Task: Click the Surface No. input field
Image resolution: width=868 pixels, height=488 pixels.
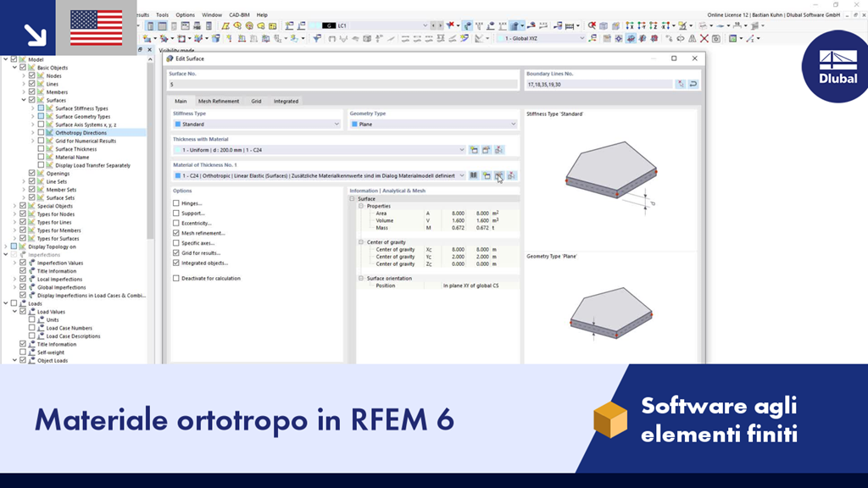Action: coord(342,84)
